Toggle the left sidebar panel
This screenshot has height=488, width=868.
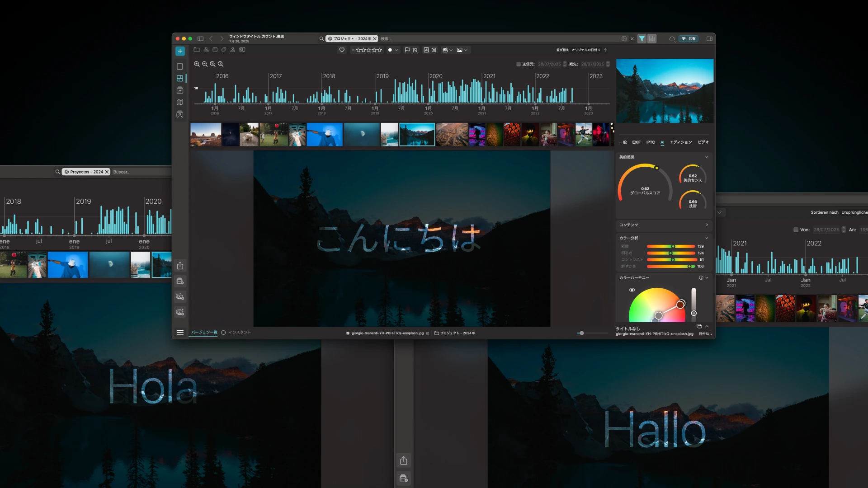click(201, 39)
